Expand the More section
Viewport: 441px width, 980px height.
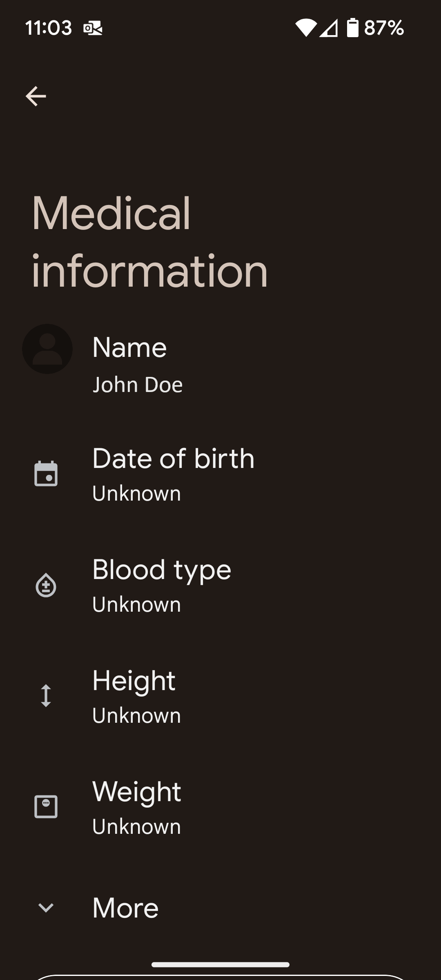tap(125, 907)
